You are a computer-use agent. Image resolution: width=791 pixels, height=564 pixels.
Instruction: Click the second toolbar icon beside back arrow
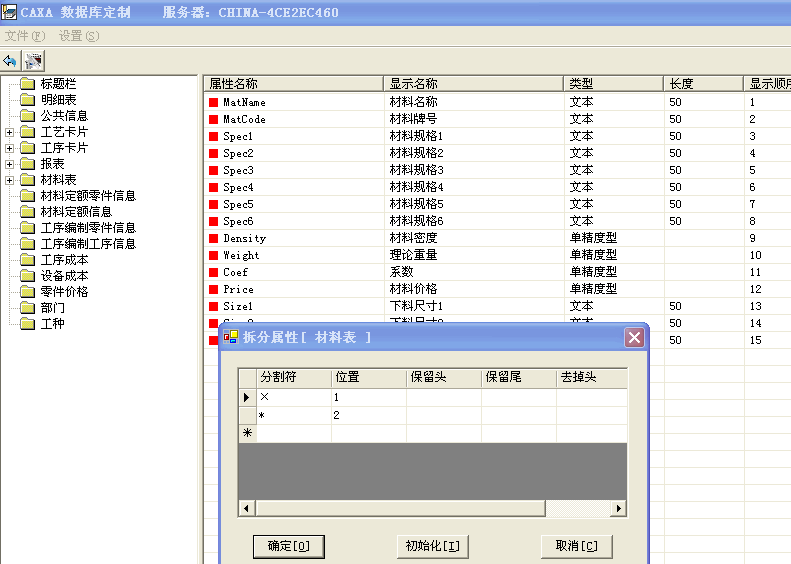(33, 60)
